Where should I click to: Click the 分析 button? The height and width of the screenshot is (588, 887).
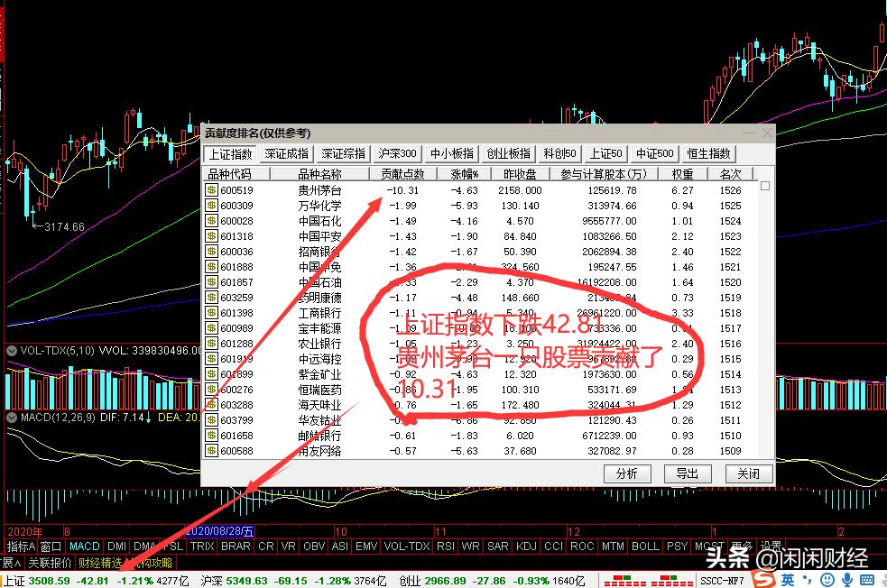click(x=627, y=473)
